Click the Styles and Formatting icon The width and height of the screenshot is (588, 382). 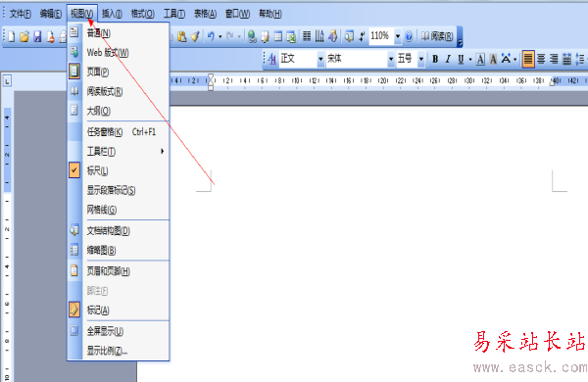click(271, 59)
